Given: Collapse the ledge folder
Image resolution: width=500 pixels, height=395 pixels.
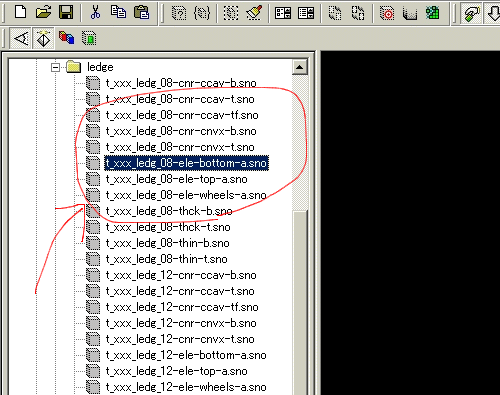Looking at the screenshot, I should [x=55, y=67].
